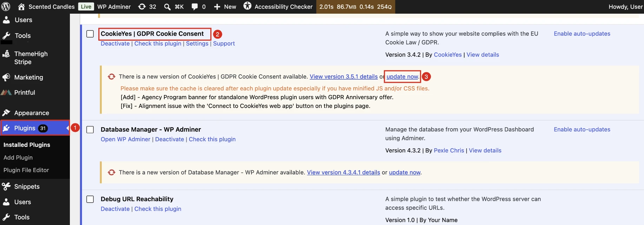Click the Plugins 31 update count badge
Viewport: 644px width, 225px height.
pyautogui.click(x=43, y=128)
